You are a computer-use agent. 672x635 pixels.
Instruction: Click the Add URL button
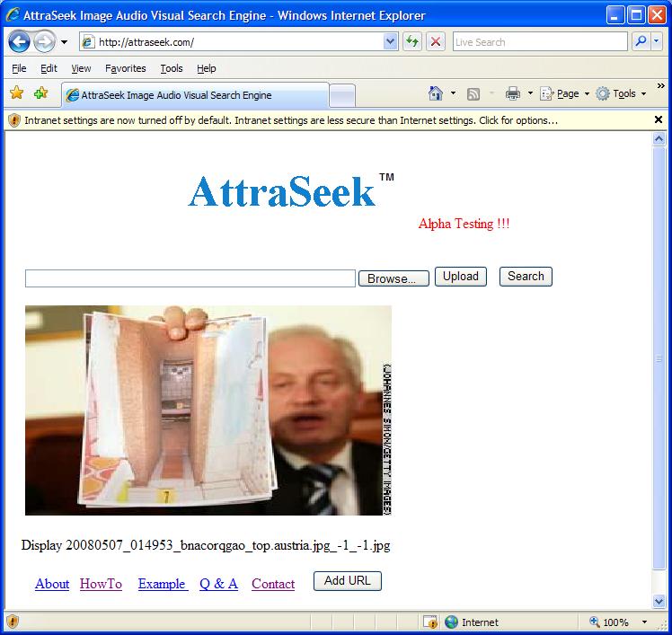click(348, 581)
